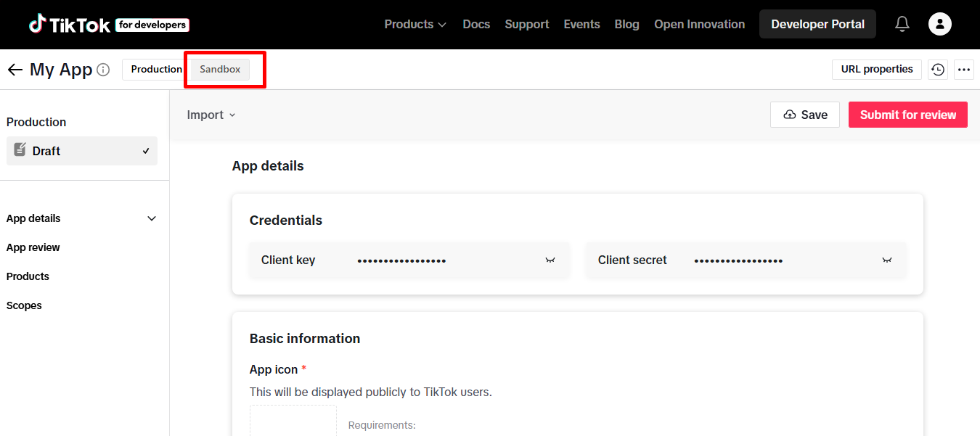Select the Production tab

tap(156, 70)
